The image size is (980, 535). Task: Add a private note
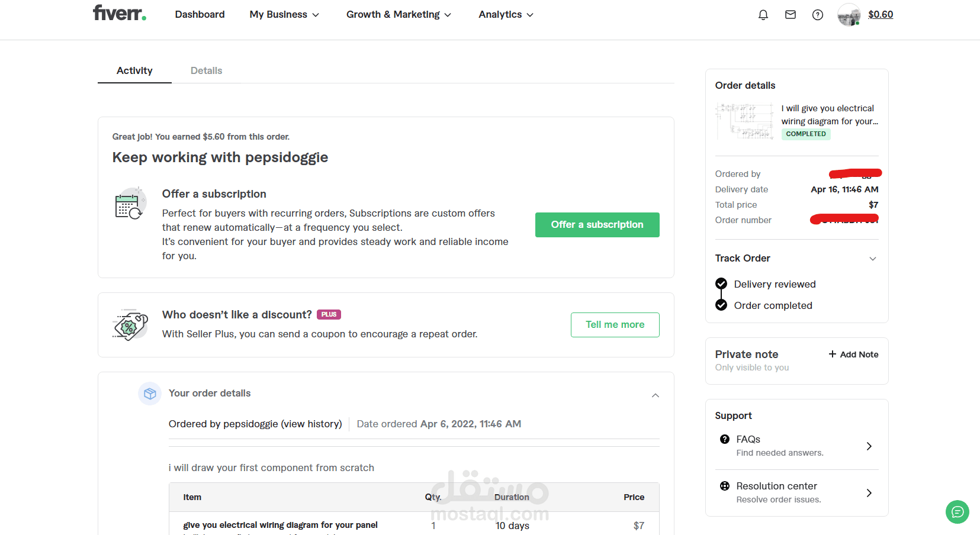point(853,354)
